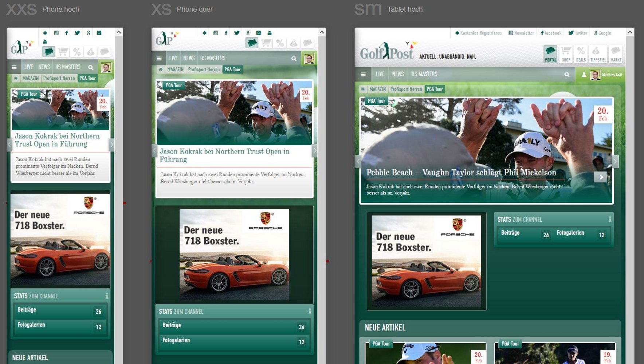Click the shopping cart icon in XS view

[x=266, y=43]
